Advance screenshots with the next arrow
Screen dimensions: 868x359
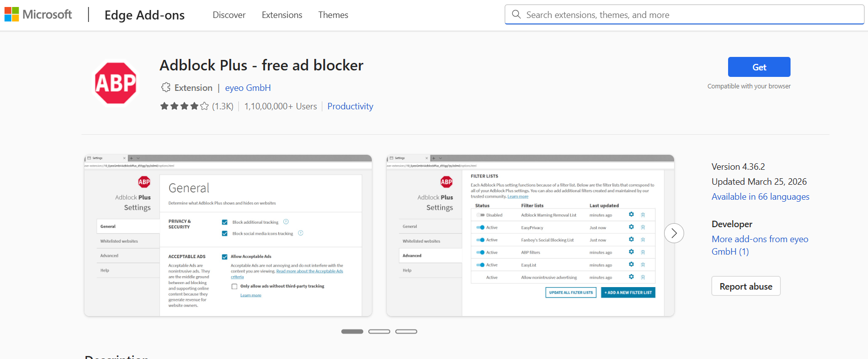click(x=674, y=233)
